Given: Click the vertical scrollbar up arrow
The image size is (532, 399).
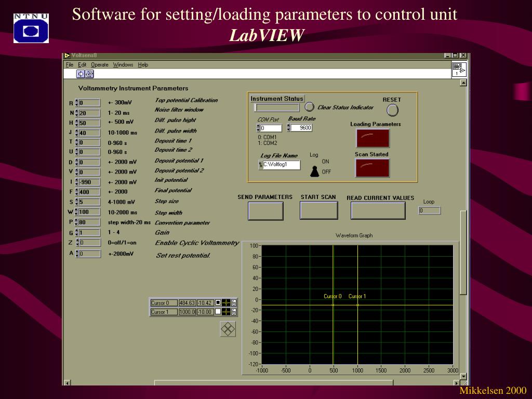Looking at the screenshot, I should click(463, 83).
